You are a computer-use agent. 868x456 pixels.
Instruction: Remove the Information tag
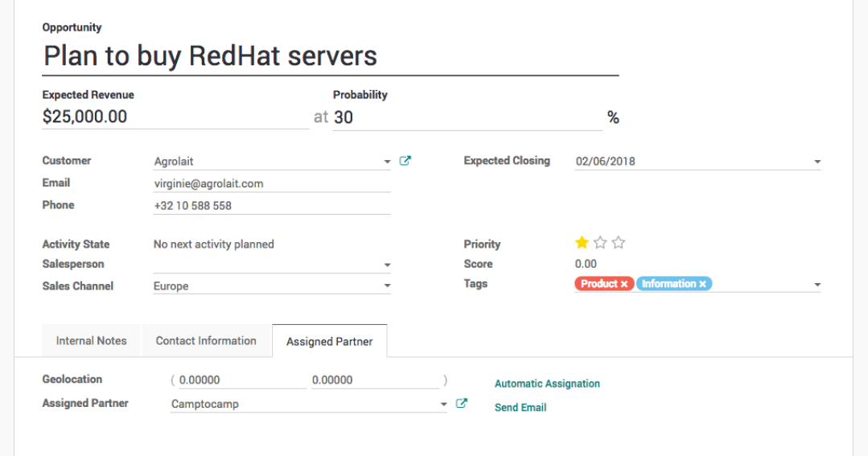(x=702, y=284)
